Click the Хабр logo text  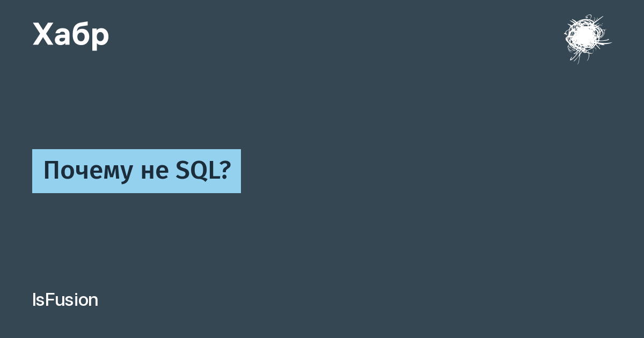pos(71,35)
